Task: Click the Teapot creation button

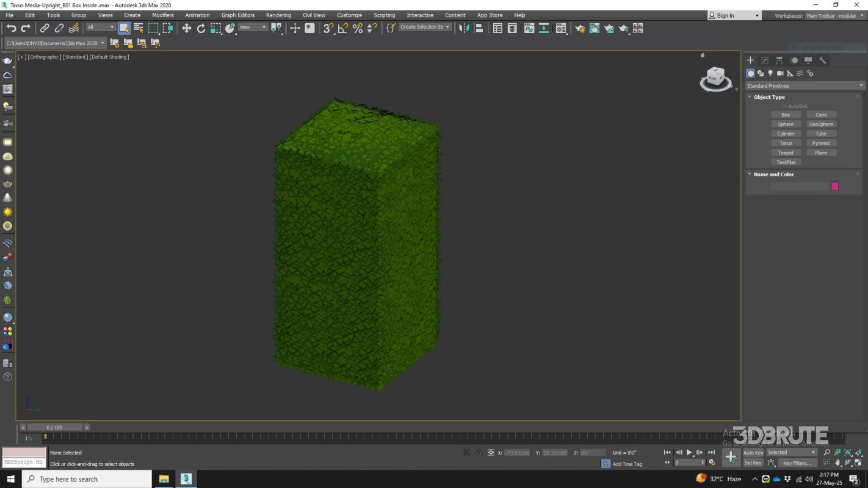Action: tap(786, 152)
